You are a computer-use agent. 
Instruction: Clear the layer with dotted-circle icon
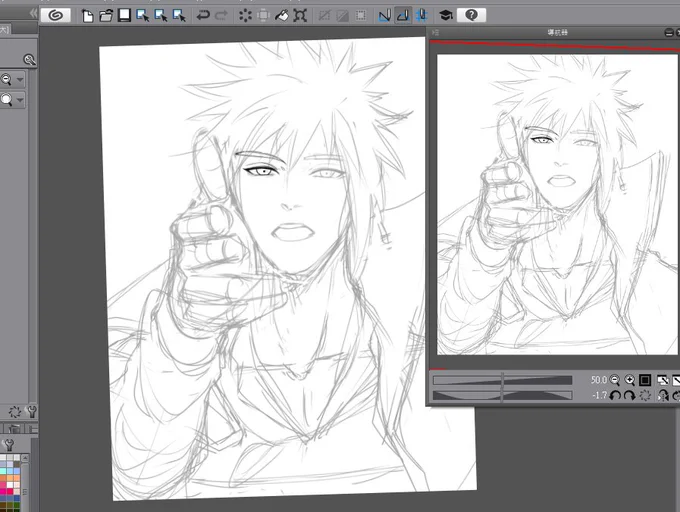245,16
